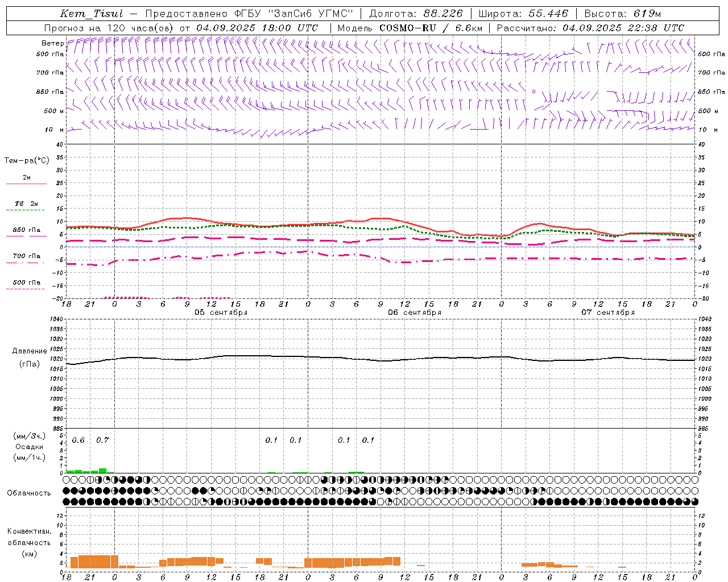Screen dimensions: 728x582
Task: Click "700 гПа" in the temperature legend
Action: pyautogui.click(x=26, y=256)
